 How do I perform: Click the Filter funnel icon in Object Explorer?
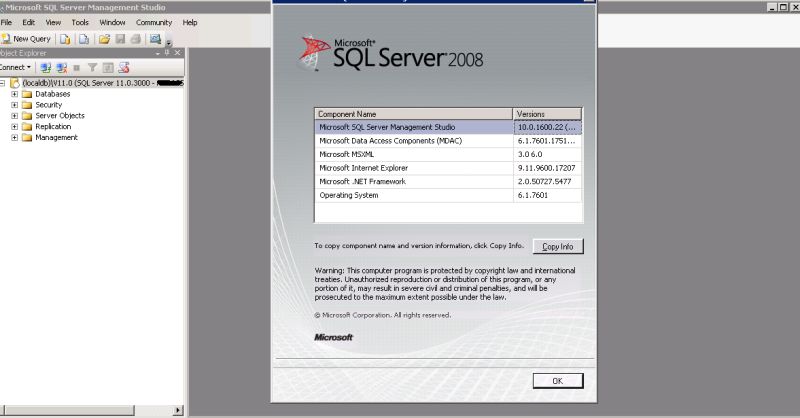tap(92, 67)
